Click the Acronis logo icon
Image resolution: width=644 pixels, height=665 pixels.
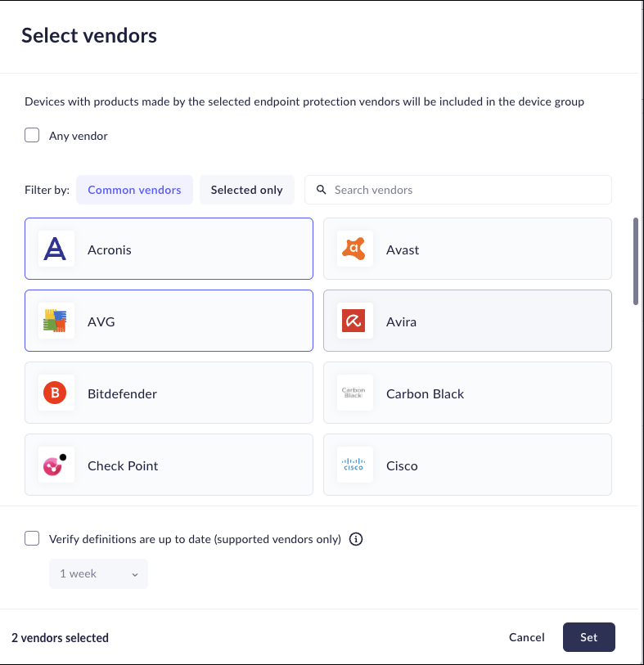(x=56, y=249)
